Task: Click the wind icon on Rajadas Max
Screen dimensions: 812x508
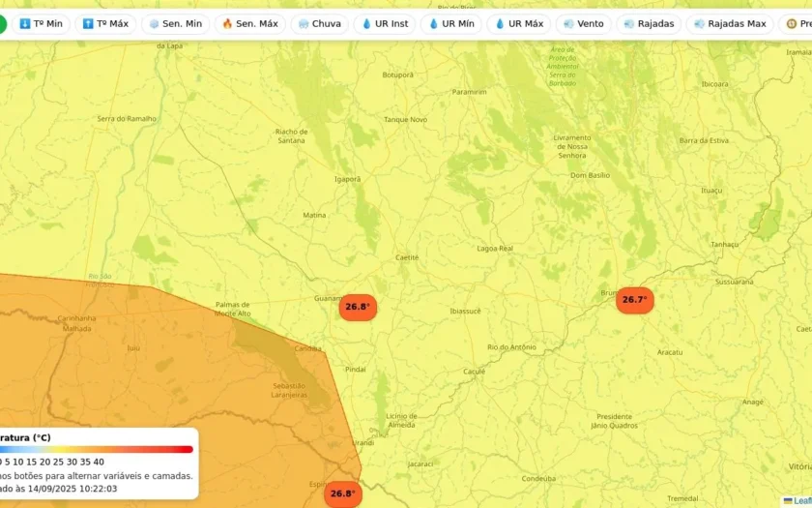Action: pyautogui.click(x=699, y=24)
